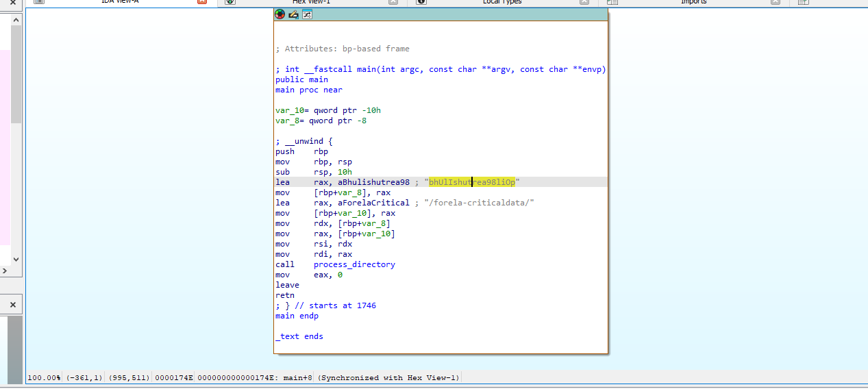The width and height of the screenshot is (868, 389).
Task: Click the aBhulishutrea98 string reference
Action: coord(375,182)
